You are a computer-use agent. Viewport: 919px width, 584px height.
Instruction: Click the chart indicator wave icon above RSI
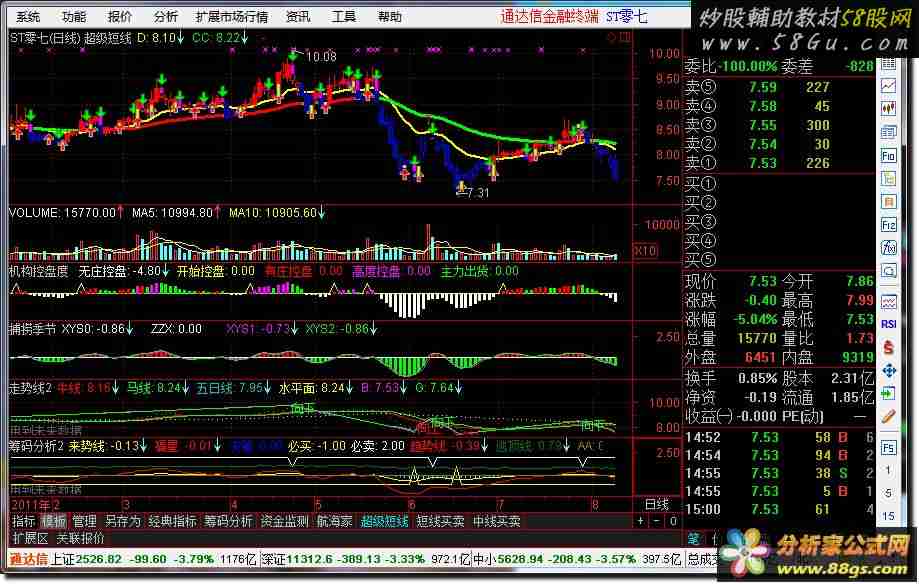889,302
